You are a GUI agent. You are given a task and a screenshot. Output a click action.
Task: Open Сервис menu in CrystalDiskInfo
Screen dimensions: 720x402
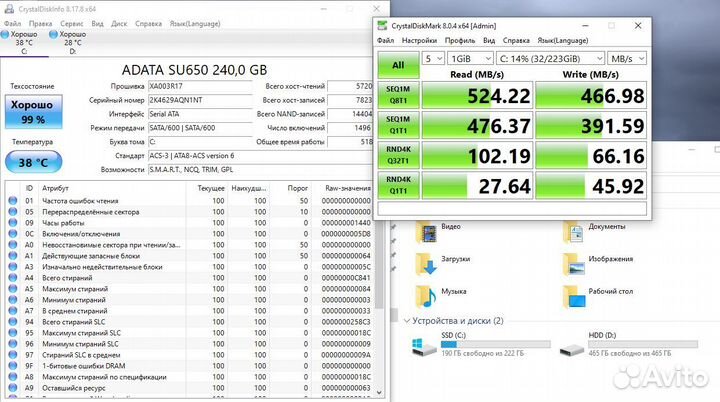[x=72, y=23]
